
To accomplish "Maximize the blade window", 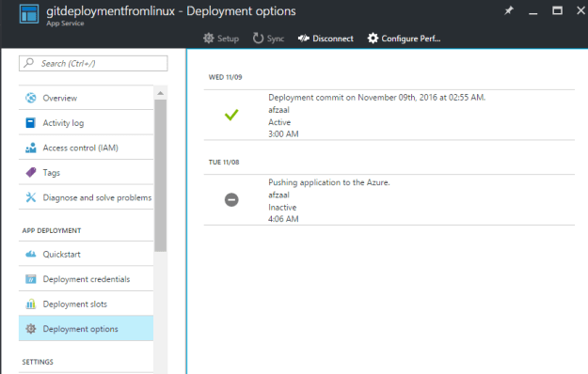I will [x=557, y=10].
